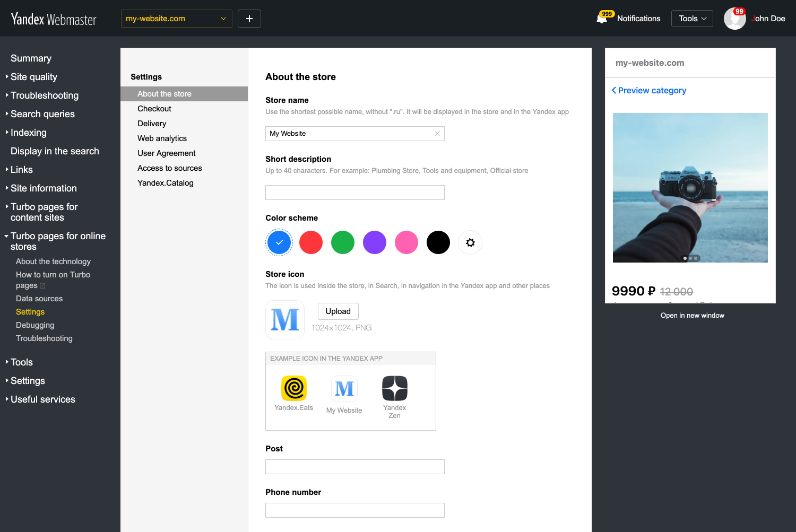
Task: Open the Delivery settings
Action: pyautogui.click(x=152, y=124)
